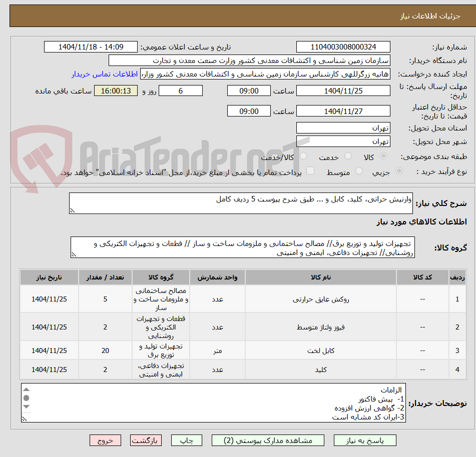Click group تجهیزات دفاعی، ایمنی و امنیتی cell
This screenshot has height=457, width=476.
coord(161,369)
